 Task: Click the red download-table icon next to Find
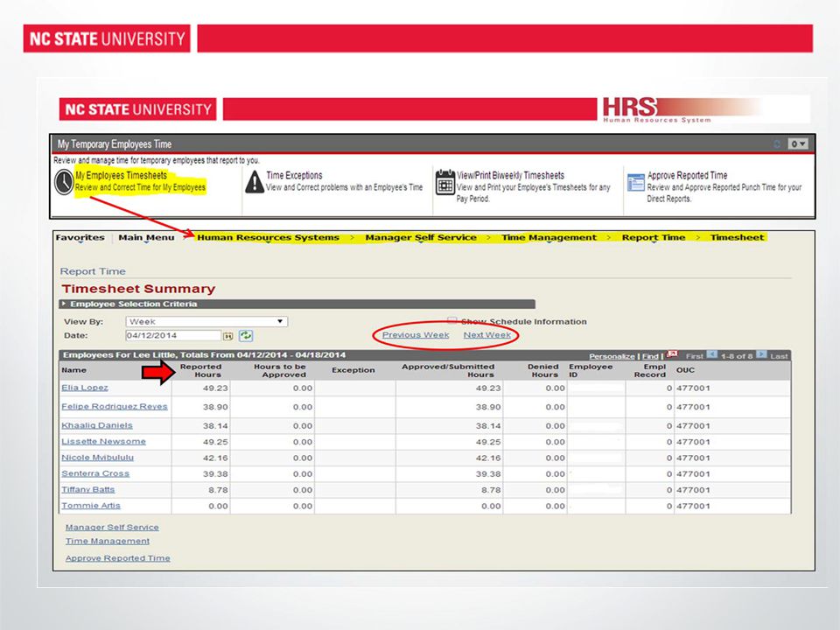(672, 354)
